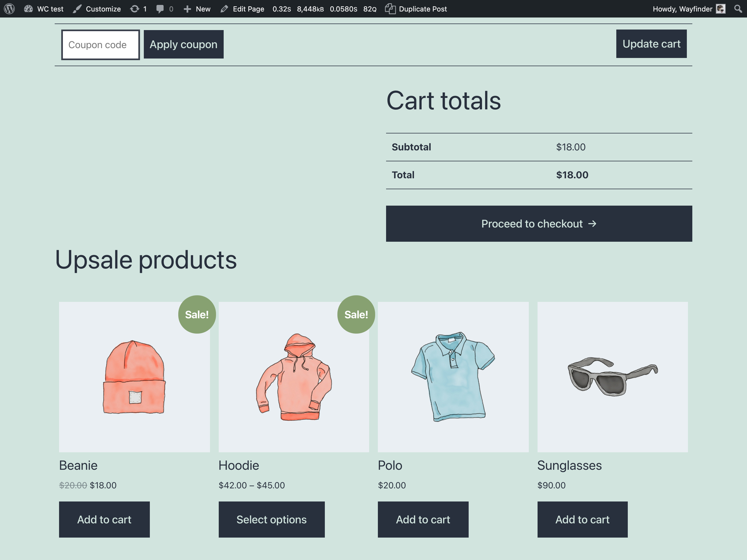This screenshot has width=747, height=560.
Task: Select options for the Hoodie
Action: 272,519
